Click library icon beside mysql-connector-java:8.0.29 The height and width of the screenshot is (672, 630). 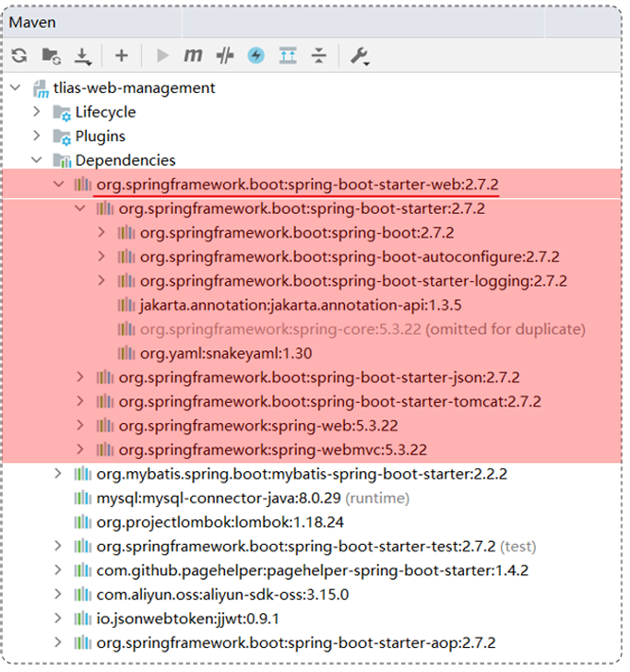tap(82, 498)
